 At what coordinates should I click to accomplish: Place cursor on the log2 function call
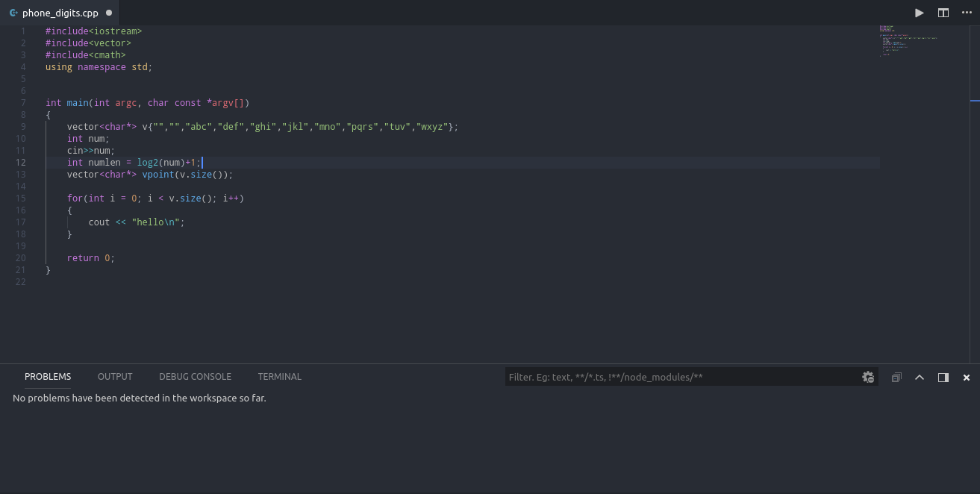point(147,162)
